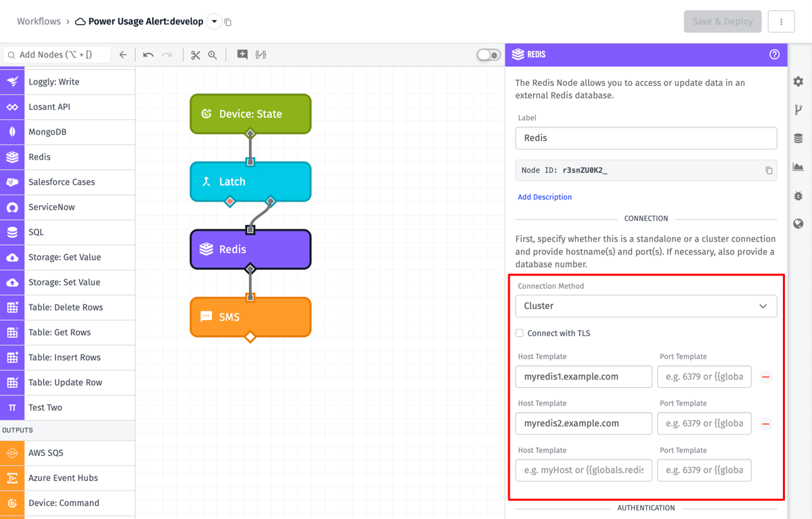The height and width of the screenshot is (519, 812).
Task: Click the scissors cut icon
Action: [196, 55]
